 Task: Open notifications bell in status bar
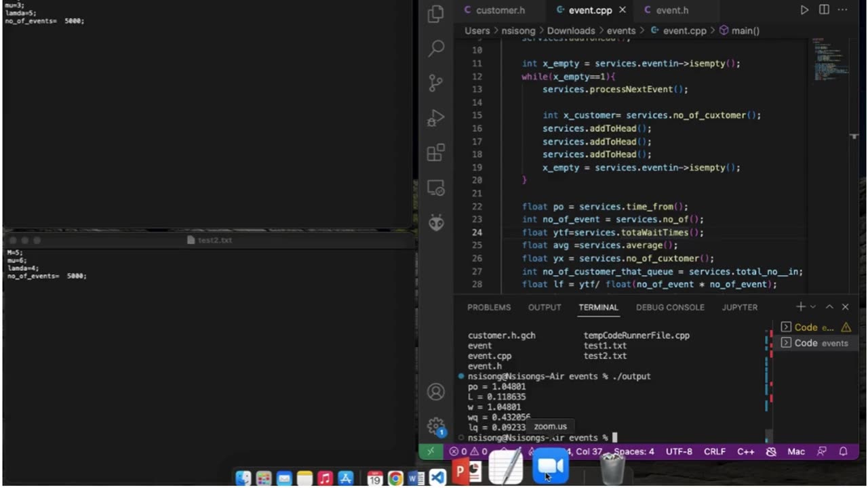(x=844, y=451)
